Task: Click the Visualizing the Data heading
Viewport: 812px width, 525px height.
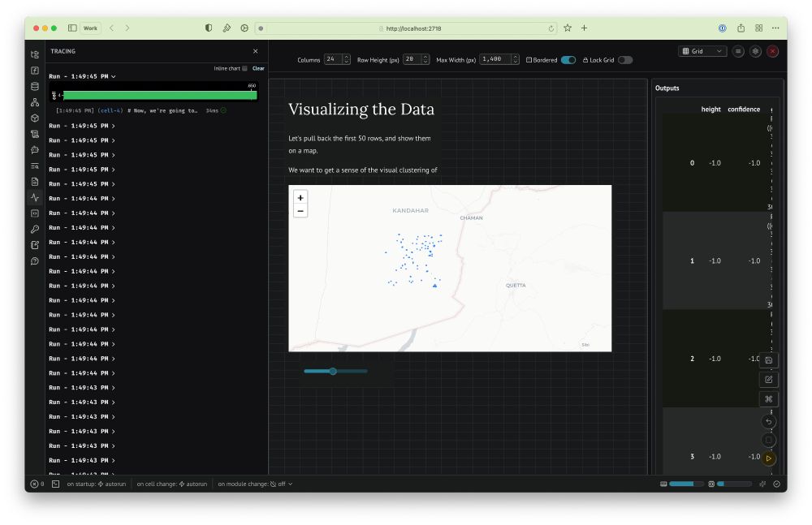Action: (361, 110)
